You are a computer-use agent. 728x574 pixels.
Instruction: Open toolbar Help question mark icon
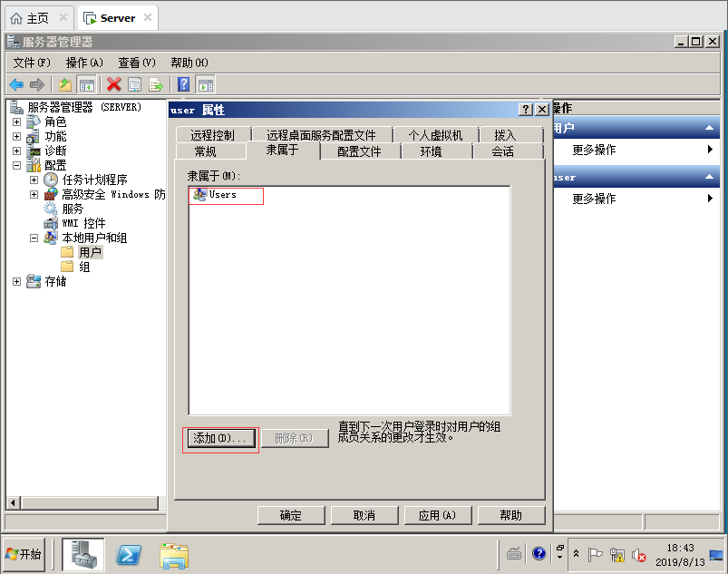[x=183, y=84]
